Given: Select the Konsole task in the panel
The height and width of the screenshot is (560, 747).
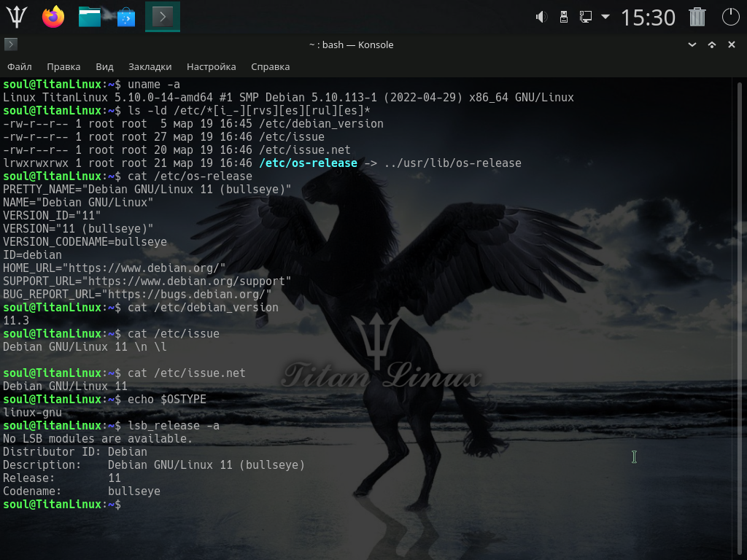Looking at the screenshot, I should (163, 17).
